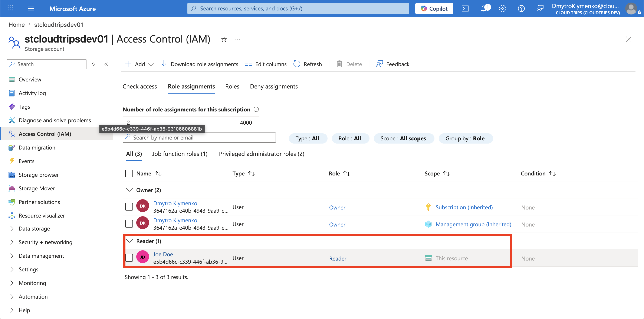The image size is (644, 319).
Task: Check Dmytro Klymenko Management group row checkbox
Action: 129,224
